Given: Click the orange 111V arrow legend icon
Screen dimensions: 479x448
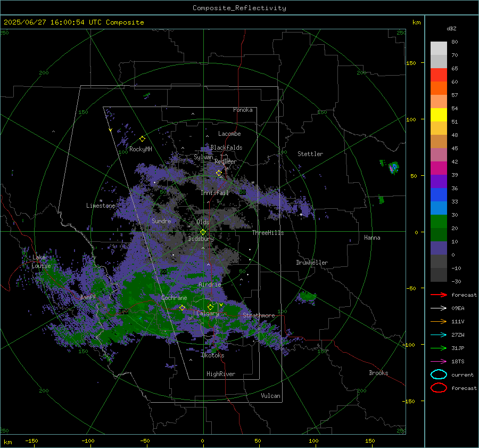Looking at the screenshot, I should point(439,321).
